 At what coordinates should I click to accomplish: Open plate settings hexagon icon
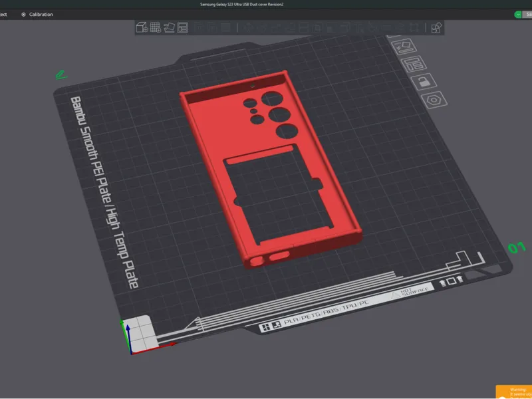click(434, 100)
